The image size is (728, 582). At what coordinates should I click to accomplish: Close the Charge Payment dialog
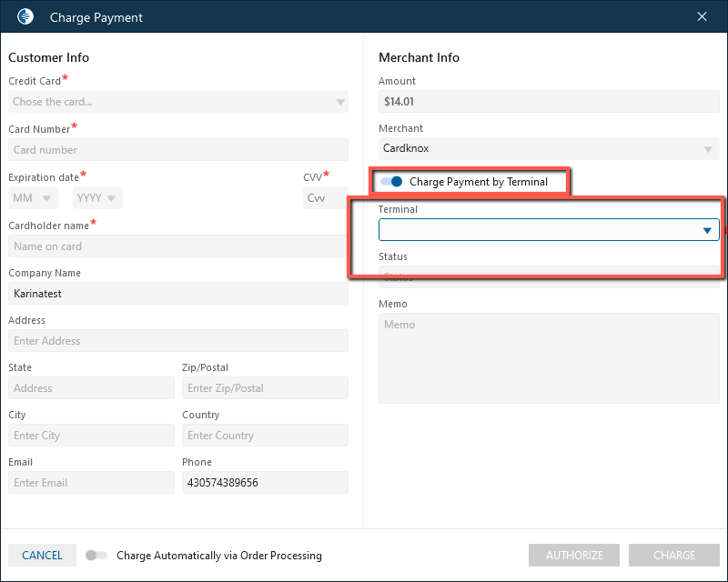[702, 16]
